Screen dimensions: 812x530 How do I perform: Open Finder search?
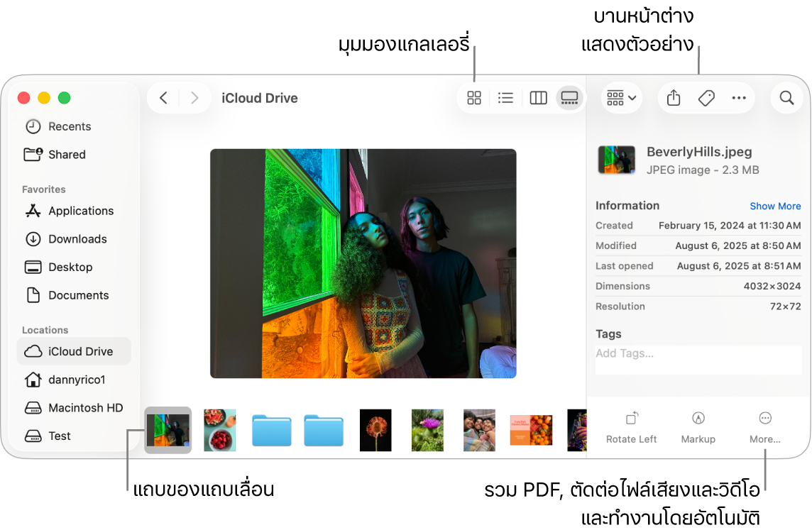786,98
